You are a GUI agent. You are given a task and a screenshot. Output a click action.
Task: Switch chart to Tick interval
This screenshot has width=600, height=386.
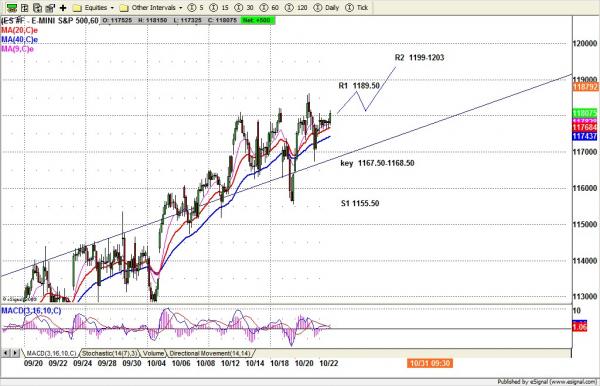[357, 8]
